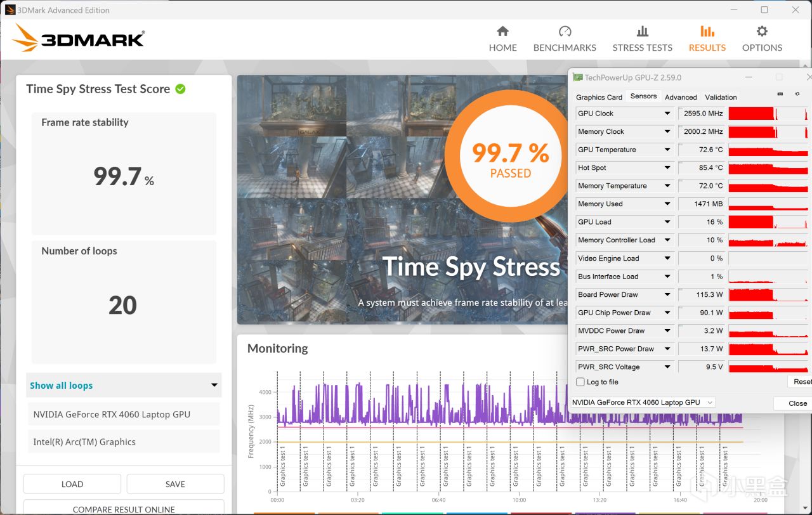Viewport: 812px width, 515px height.
Task: Open the Memory Controller Load sensor dropdown
Action: 667,240
